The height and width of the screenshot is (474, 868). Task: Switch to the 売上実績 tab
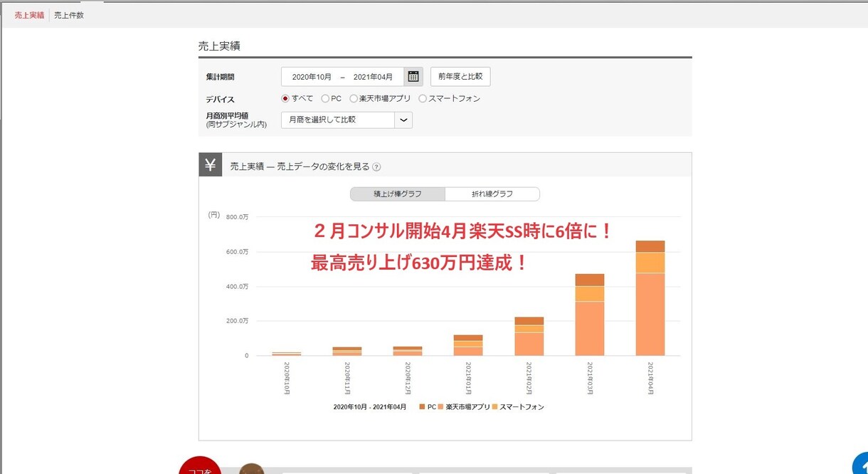tap(29, 15)
